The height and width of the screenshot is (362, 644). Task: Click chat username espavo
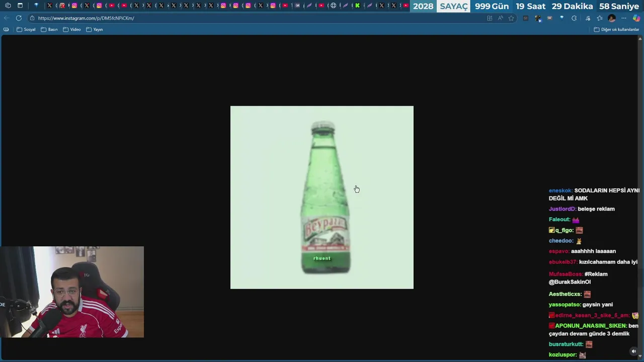559,251
